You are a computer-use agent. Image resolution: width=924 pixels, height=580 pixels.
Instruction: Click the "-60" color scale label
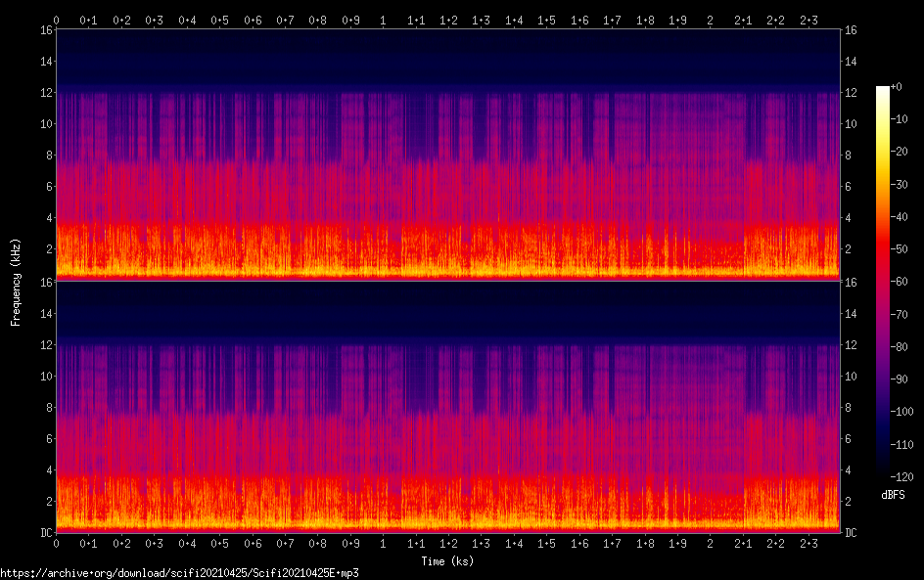tap(900, 282)
